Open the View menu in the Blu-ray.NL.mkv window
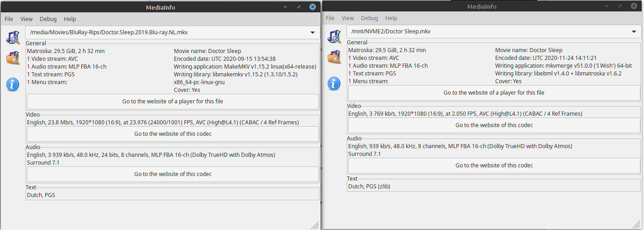 26,19
